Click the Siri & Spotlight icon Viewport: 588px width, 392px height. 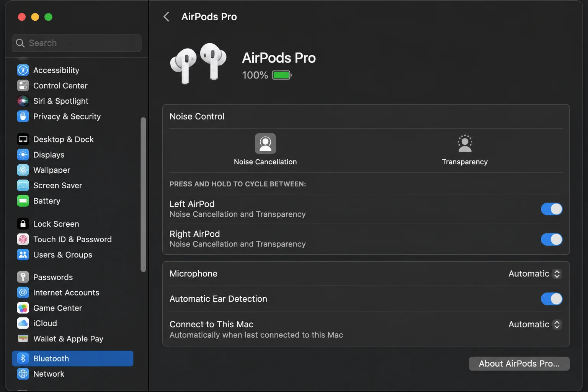[x=23, y=101]
